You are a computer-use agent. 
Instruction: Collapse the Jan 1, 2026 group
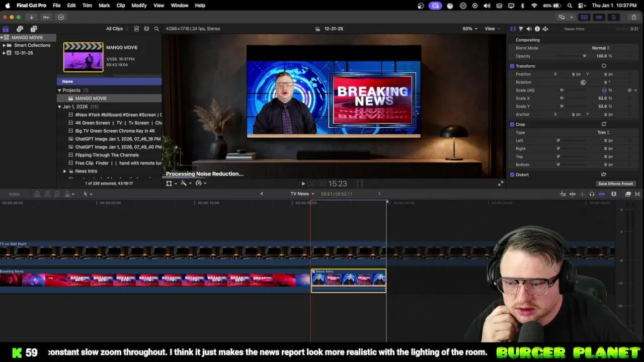coord(59,107)
